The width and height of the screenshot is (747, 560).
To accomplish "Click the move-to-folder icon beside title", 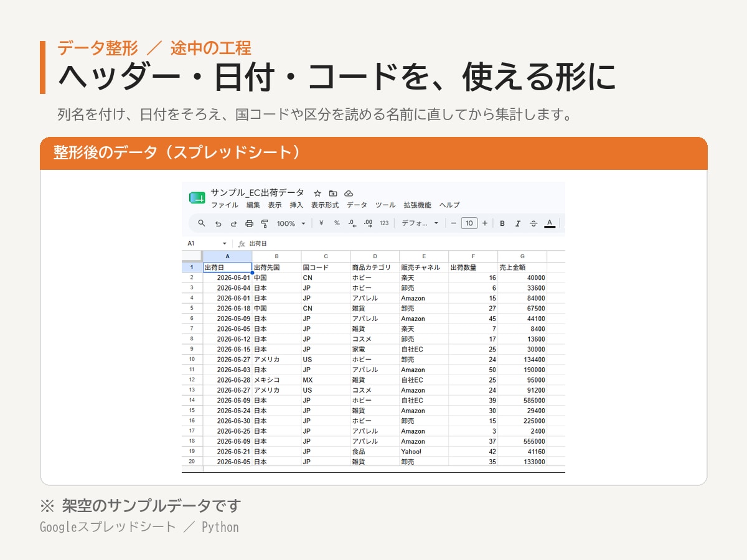I will [x=333, y=194].
